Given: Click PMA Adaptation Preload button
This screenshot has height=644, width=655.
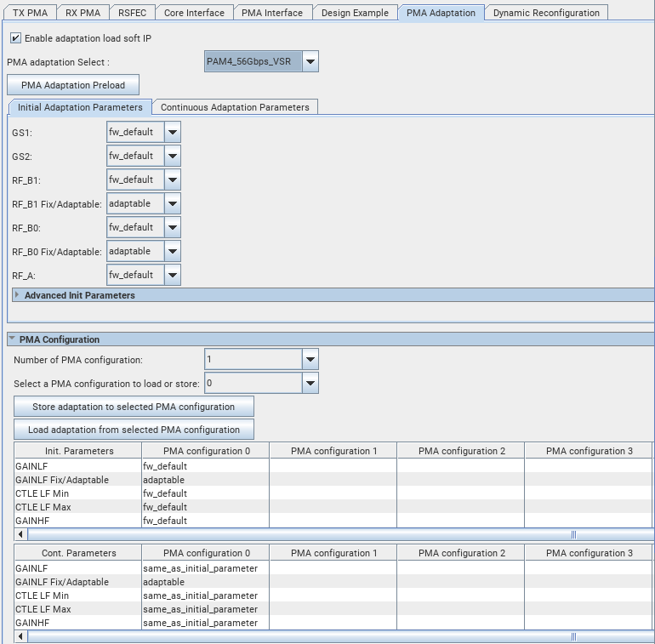Looking at the screenshot, I should point(73,85).
